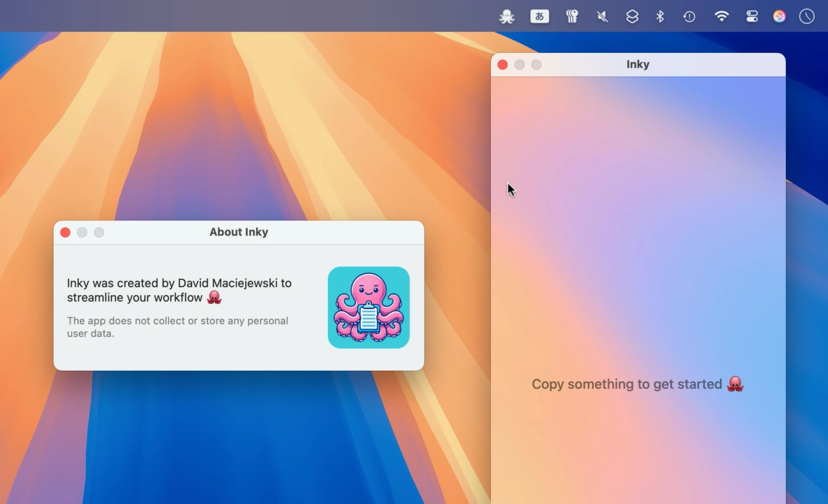Click the personal user data privacy note
Screen dimensions: 828x504
click(x=178, y=327)
